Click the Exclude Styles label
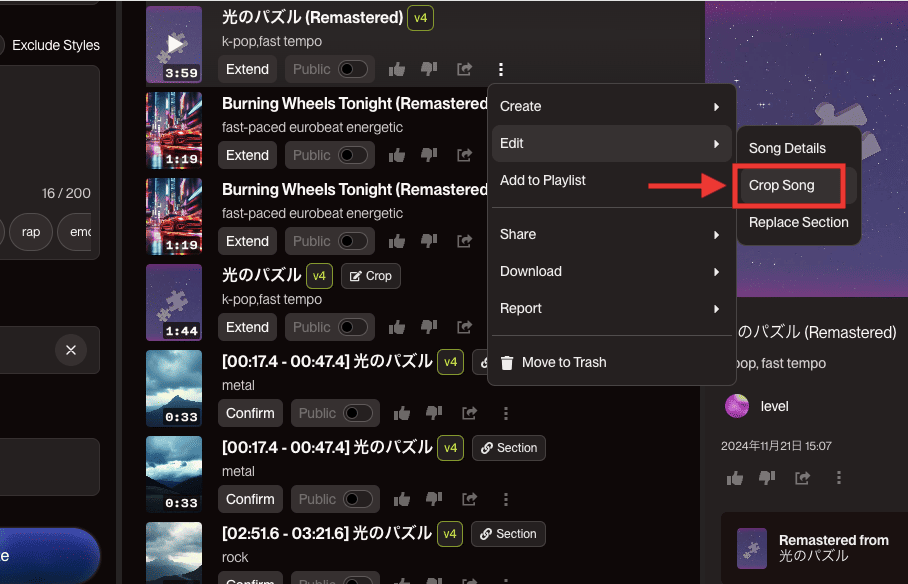This screenshot has width=908, height=584. 56,45
